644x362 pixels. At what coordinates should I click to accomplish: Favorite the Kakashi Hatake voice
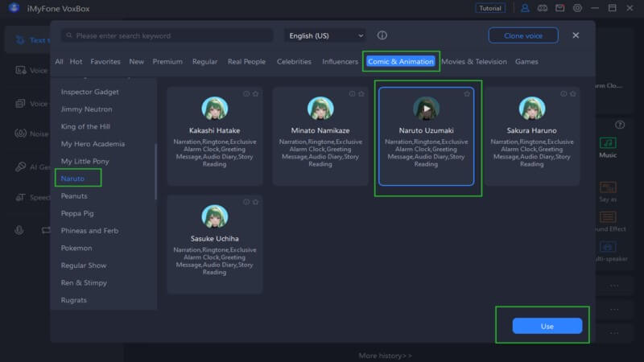(x=255, y=94)
